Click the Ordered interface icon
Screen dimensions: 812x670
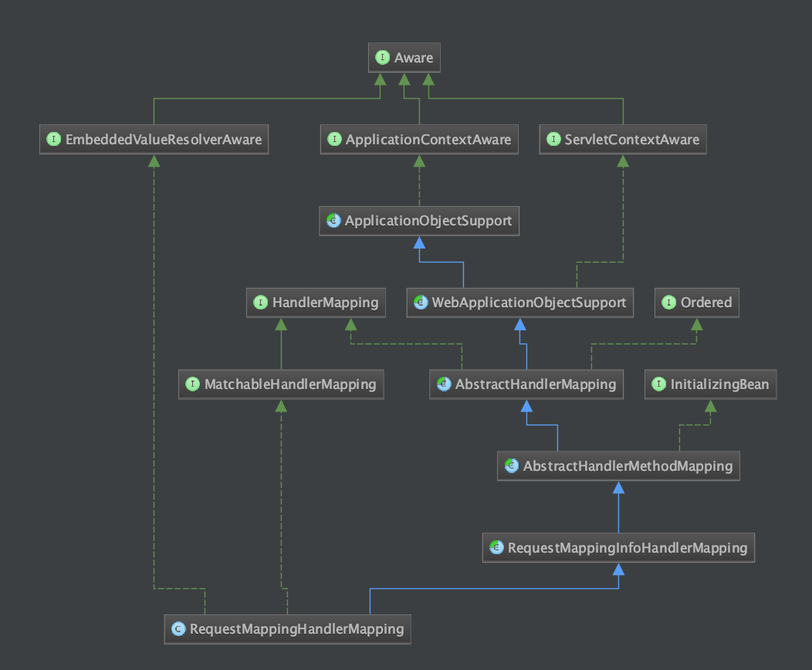pos(669,303)
